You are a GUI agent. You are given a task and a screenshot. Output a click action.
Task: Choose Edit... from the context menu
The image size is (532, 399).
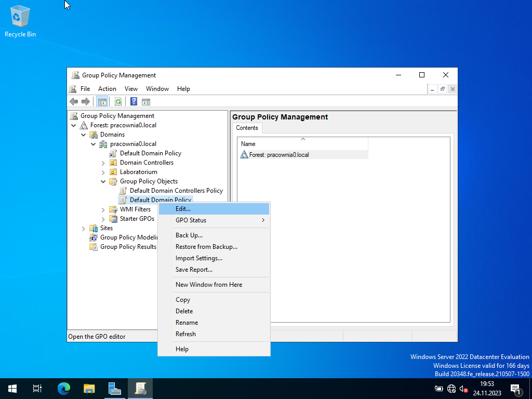coord(214,209)
